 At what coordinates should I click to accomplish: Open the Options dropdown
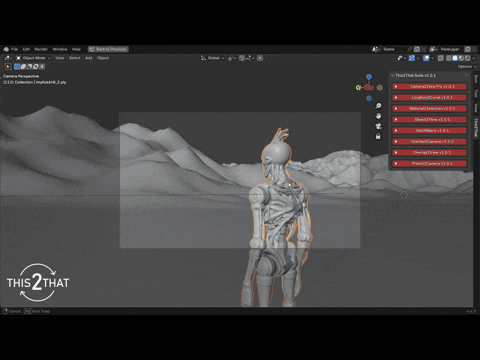(x=467, y=67)
